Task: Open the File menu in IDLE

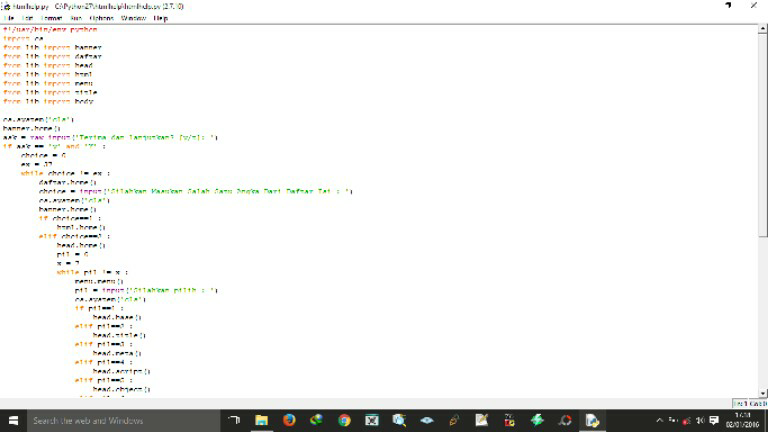Action: click(x=9, y=18)
